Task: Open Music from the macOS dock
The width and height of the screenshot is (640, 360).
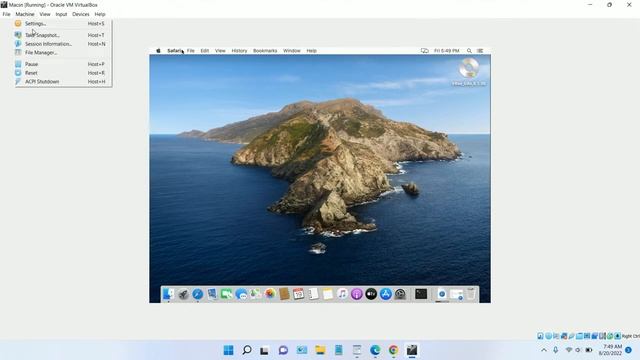Action: pyautogui.click(x=342, y=294)
